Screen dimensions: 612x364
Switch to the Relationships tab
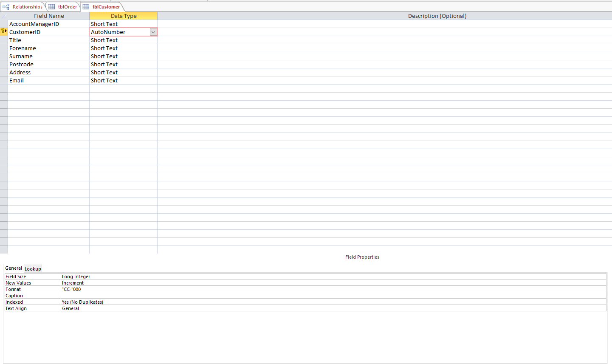(x=23, y=7)
